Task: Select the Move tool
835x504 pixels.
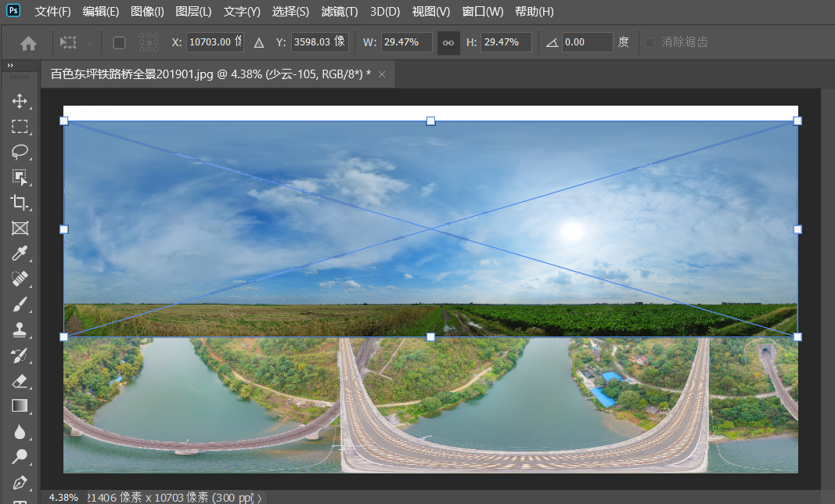Action: click(21, 101)
